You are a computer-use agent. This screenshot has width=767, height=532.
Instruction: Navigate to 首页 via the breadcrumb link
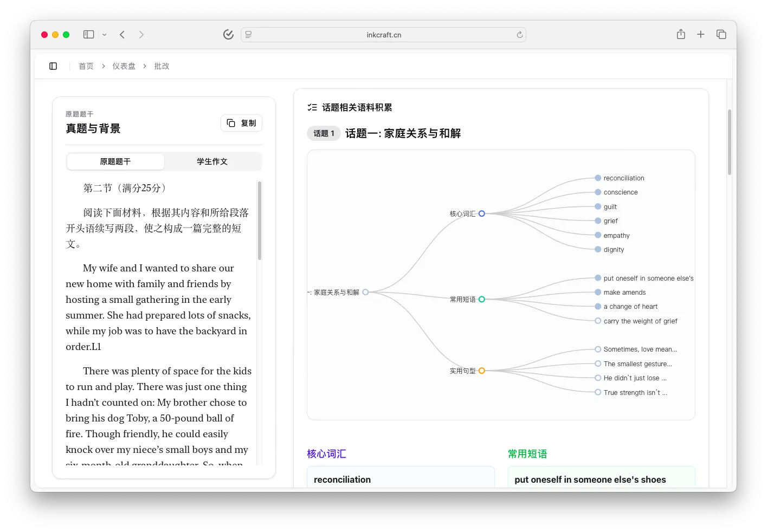86,66
